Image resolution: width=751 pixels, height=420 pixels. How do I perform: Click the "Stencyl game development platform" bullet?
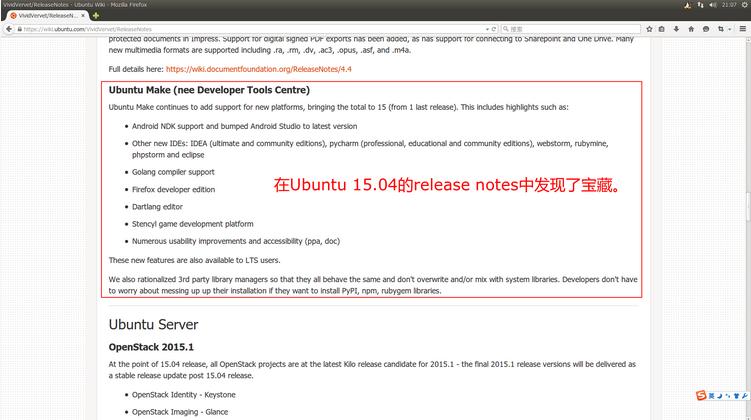[193, 224]
